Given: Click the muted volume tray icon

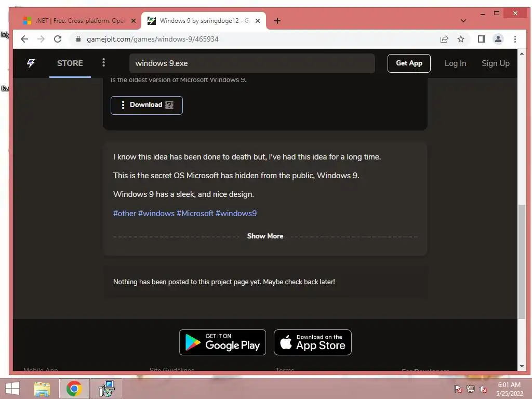Looking at the screenshot, I should (483, 389).
